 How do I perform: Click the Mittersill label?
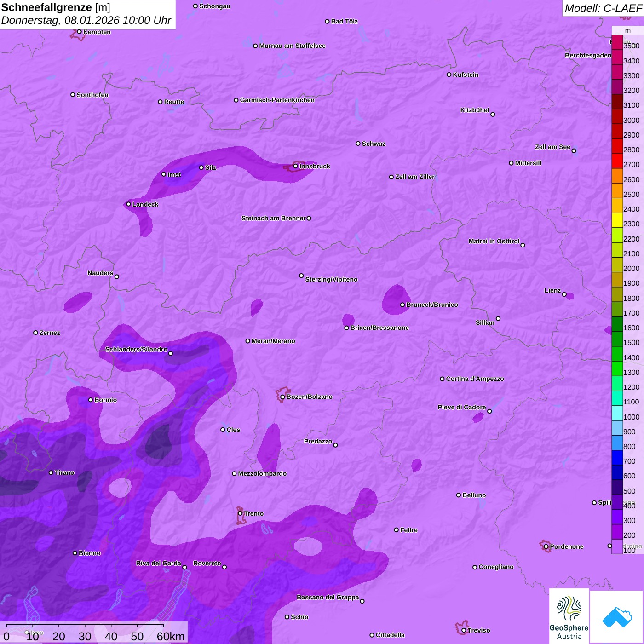528,163
